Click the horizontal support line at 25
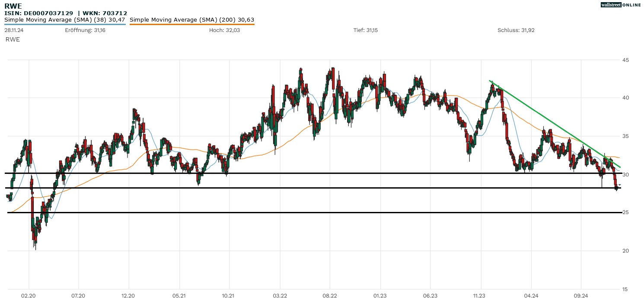Image resolution: width=644 pixels, height=298 pixels. click(303, 212)
